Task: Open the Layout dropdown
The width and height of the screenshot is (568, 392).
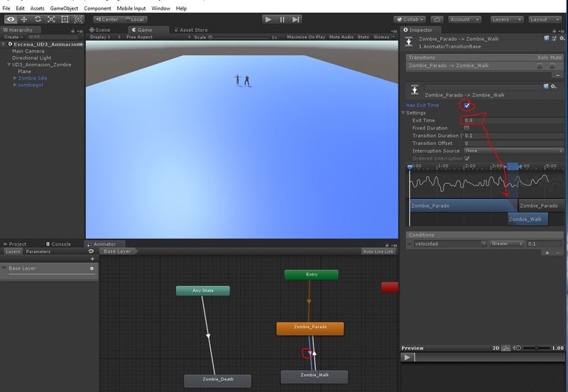Action: tap(545, 20)
